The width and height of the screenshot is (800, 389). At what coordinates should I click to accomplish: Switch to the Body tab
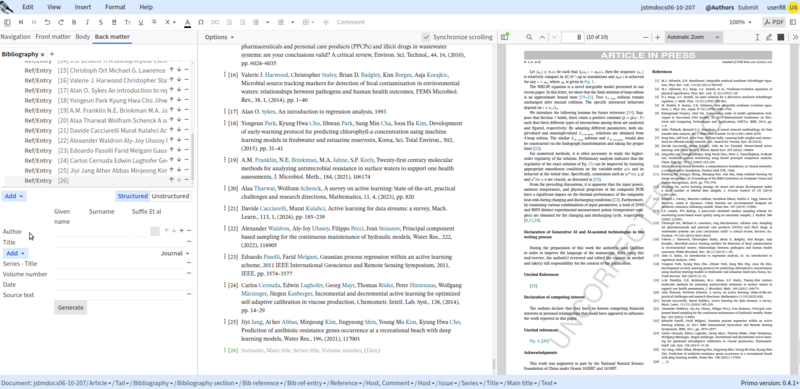pyautogui.click(x=83, y=37)
